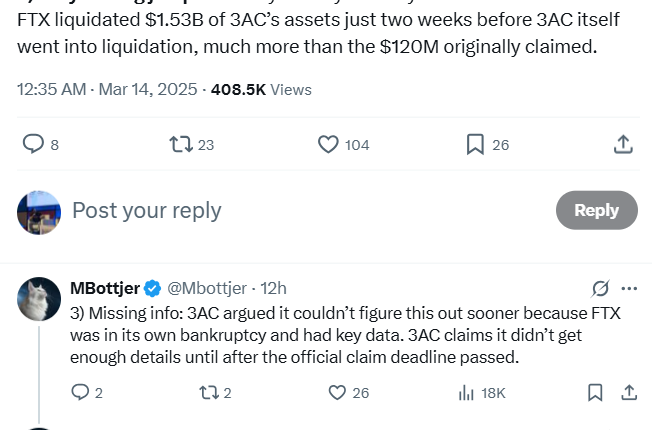The height and width of the screenshot is (430, 652).
Task: Repost MBottjer's reply
Action: (209, 392)
